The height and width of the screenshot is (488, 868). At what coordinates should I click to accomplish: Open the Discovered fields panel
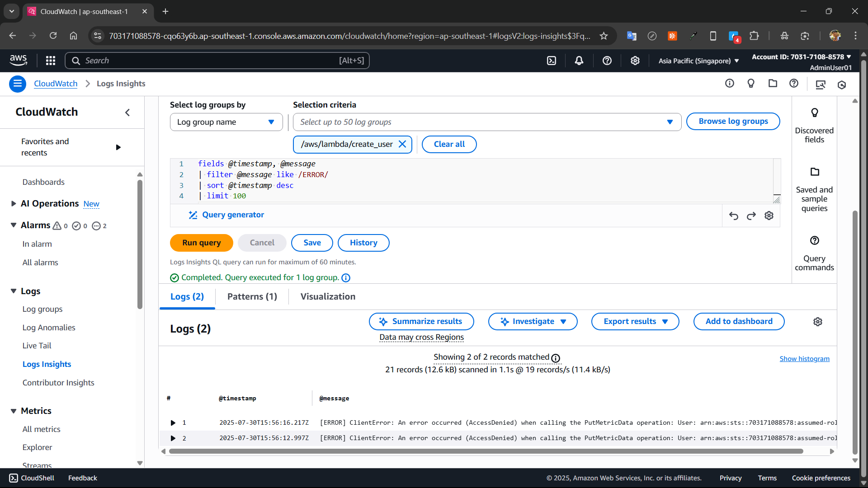tap(814, 126)
